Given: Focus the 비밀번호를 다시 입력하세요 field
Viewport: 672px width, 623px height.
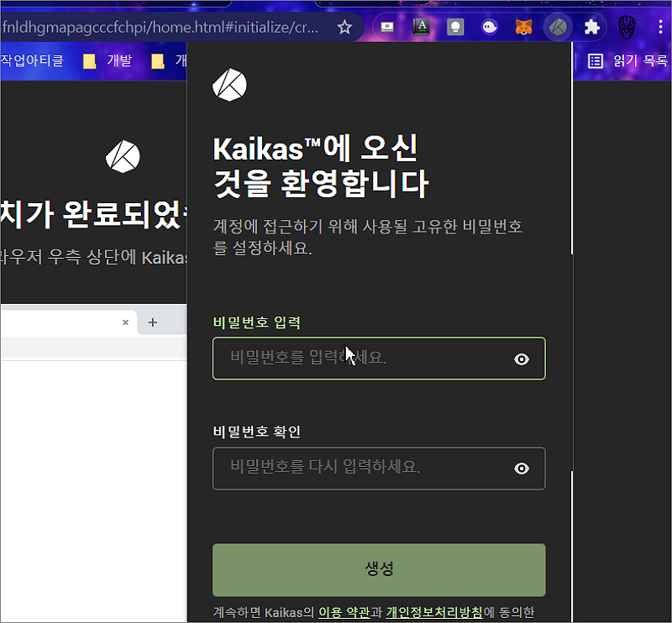Looking at the screenshot, I should tap(379, 468).
